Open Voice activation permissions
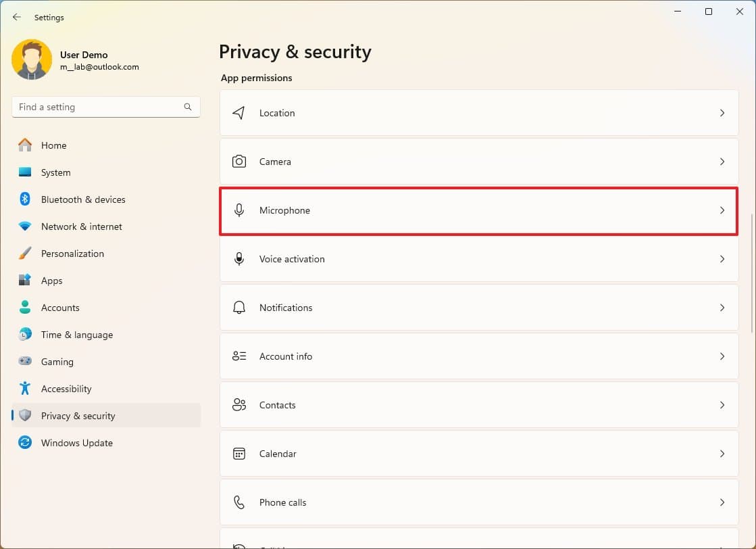Viewport: 756px width, 549px height. tap(292, 259)
